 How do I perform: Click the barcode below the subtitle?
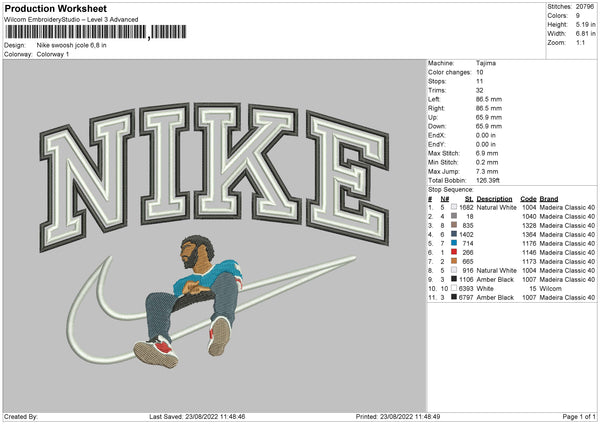click(95, 32)
